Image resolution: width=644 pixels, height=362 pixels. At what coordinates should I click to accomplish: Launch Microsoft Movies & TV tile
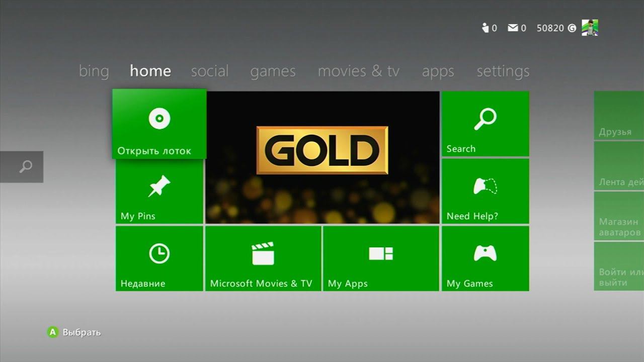[263, 258]
